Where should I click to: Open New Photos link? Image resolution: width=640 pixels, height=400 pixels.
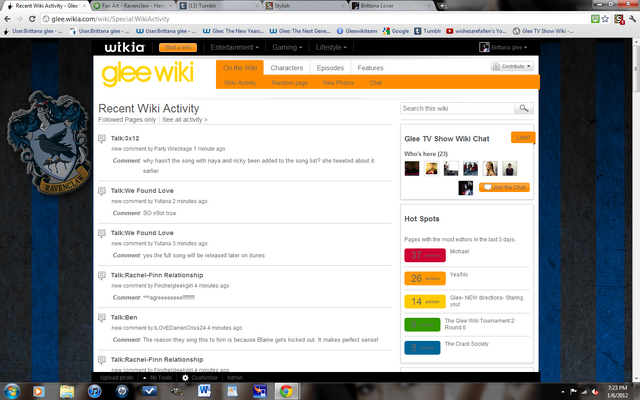(x=338, y=83)
